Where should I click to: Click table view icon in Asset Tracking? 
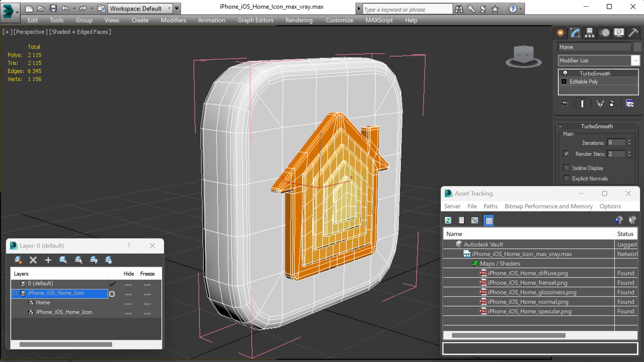tap(489, 220)
